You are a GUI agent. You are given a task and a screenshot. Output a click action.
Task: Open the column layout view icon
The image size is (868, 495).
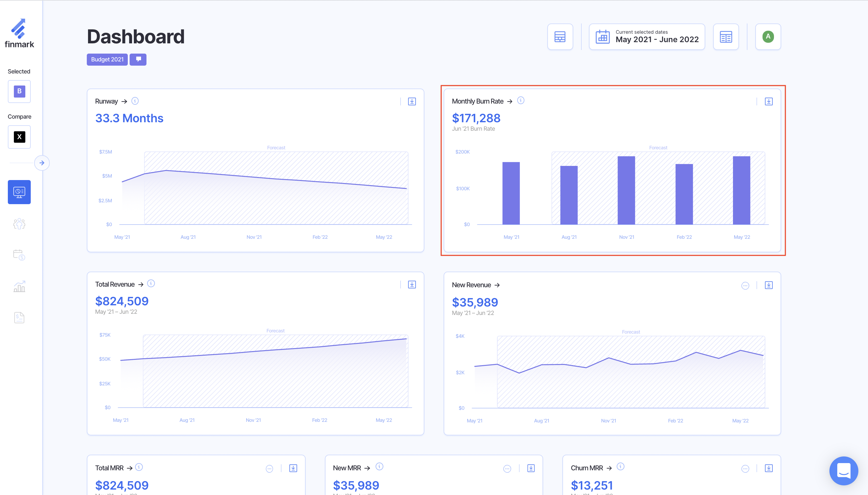pos(725,37)
